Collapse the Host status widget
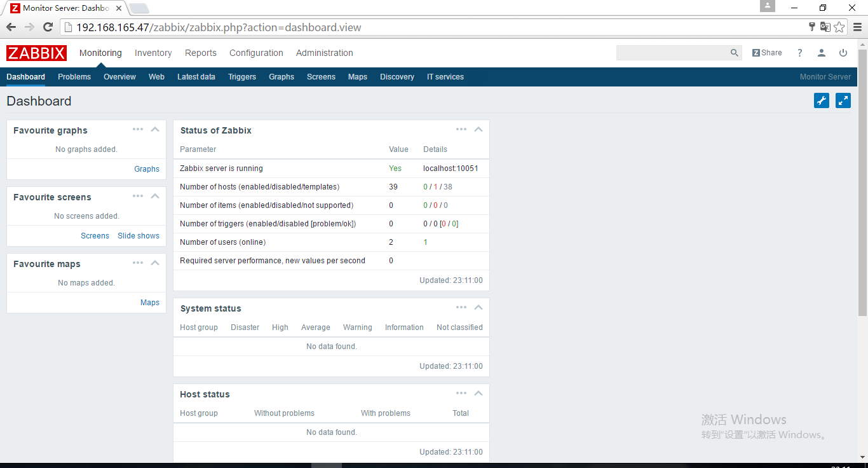 click(x=478, y=393)
